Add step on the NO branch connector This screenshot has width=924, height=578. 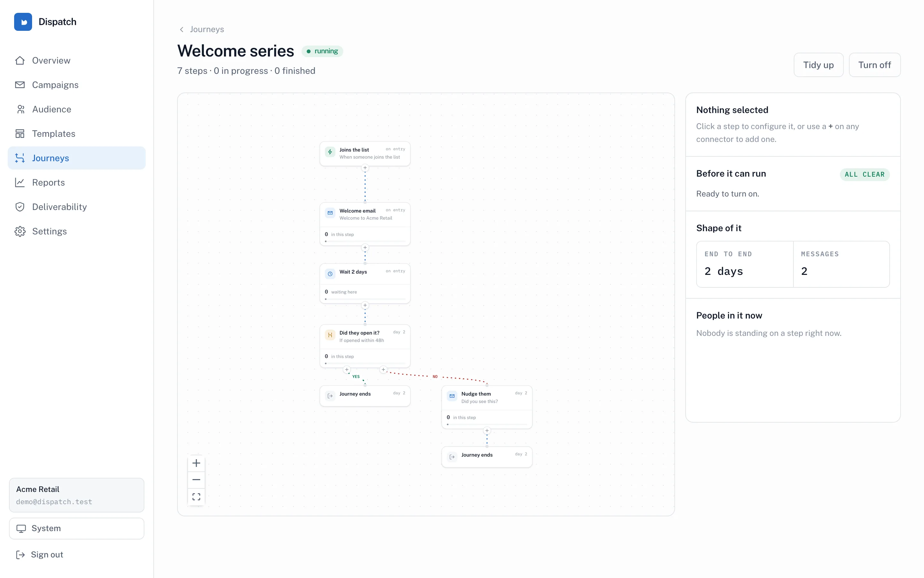coord(383,370)
